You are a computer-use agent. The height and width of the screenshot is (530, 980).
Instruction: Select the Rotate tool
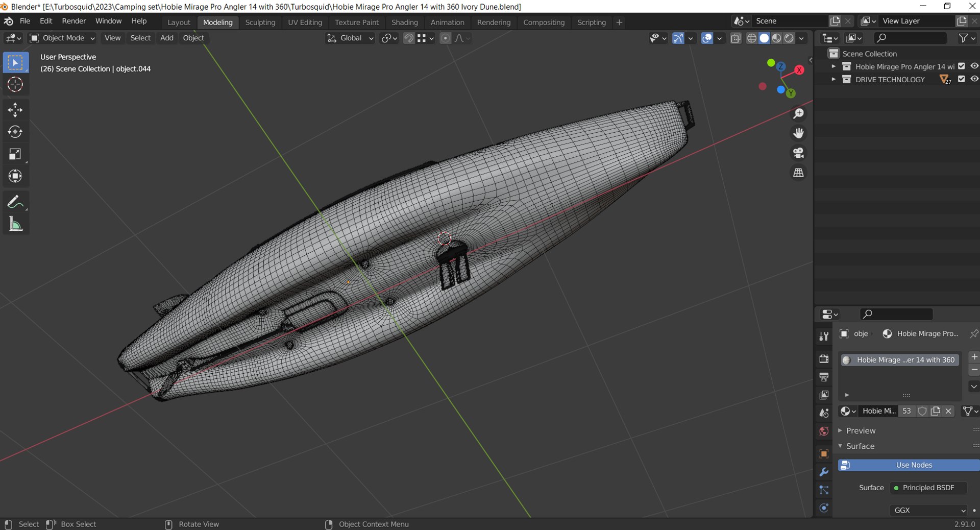coord(15,132)
